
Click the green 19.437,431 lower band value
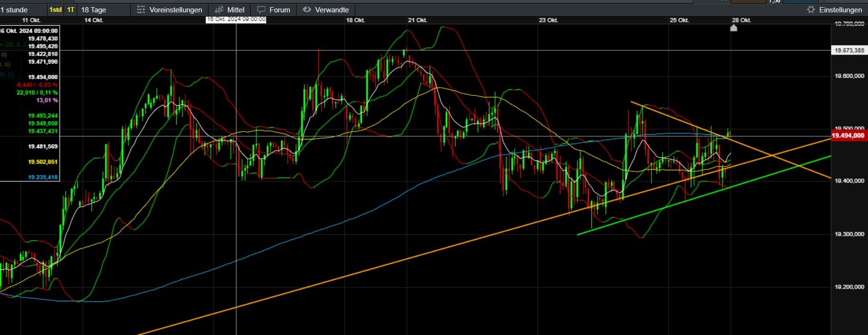pyautogui.click(x=43, y=131)
